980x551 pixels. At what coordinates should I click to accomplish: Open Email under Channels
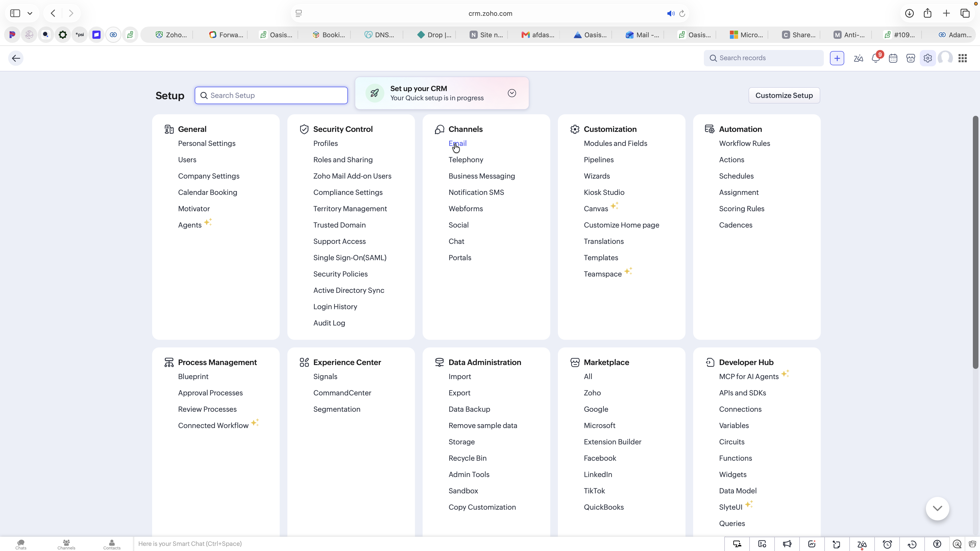[457, 143]
